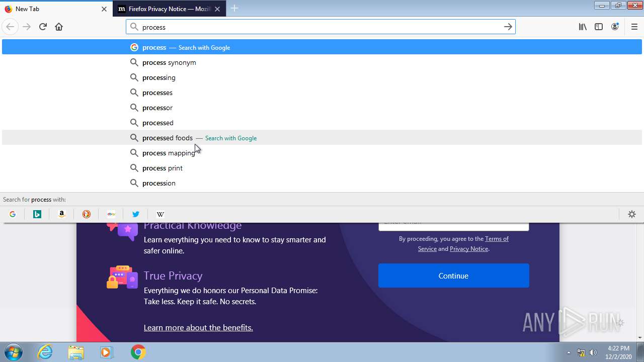Search process with eBay engine
This screenshot has width=644, height=362.
click(111, 214)
